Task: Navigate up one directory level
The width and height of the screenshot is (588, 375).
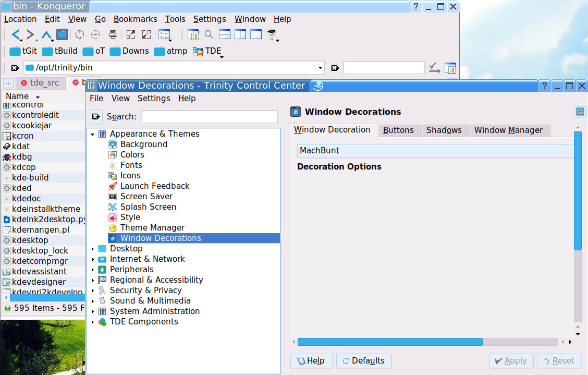Action: coord(45,34)
